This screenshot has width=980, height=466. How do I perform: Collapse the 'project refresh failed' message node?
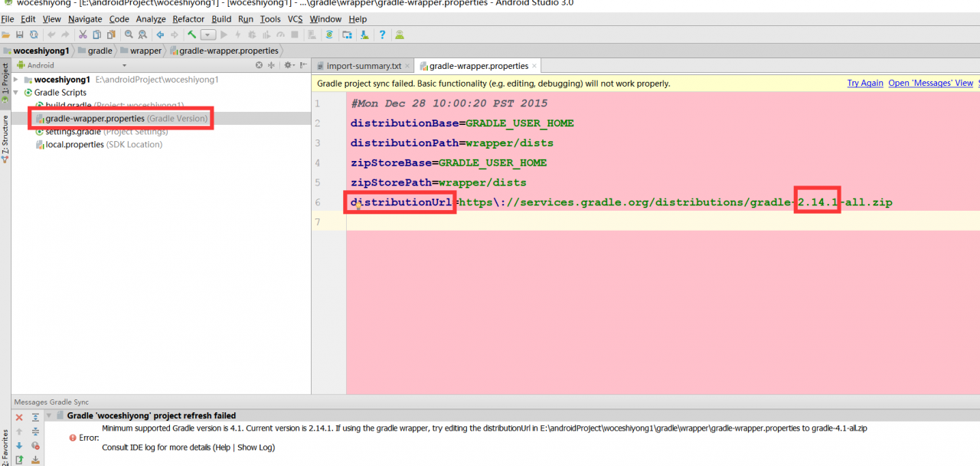click(49, 415)
